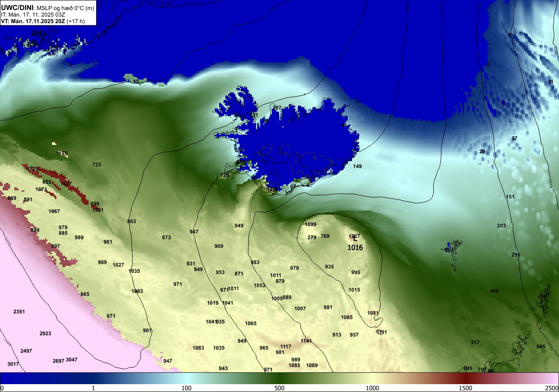Click the 100 tick label on color scale
The width and height of the screenshot is (559, 392).
[186, 388]
